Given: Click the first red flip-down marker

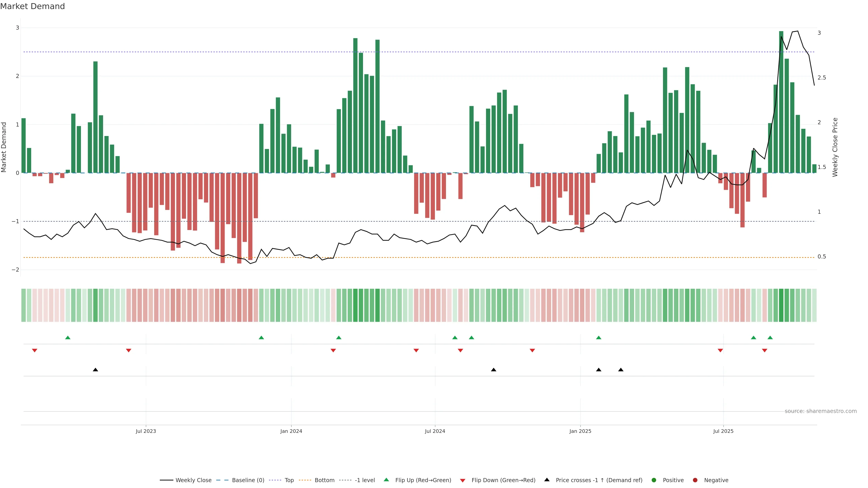Looking at the screenshot, I should click(x=34, y=351).
